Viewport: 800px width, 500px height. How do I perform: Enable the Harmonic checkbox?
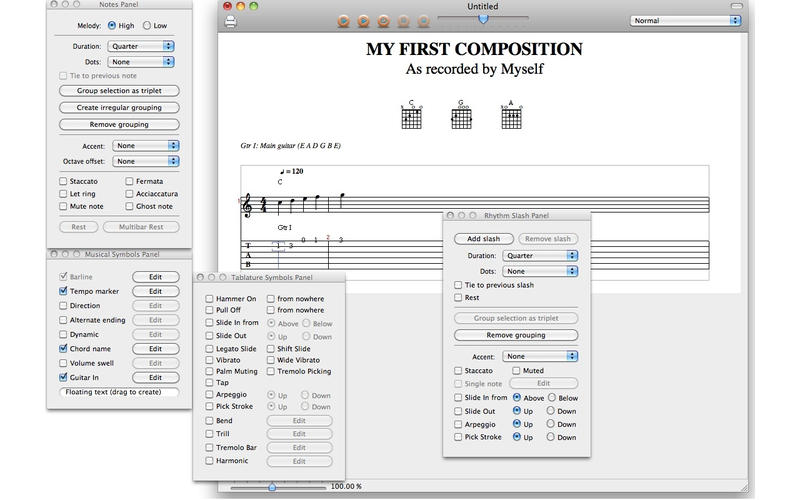pos(209,460)
